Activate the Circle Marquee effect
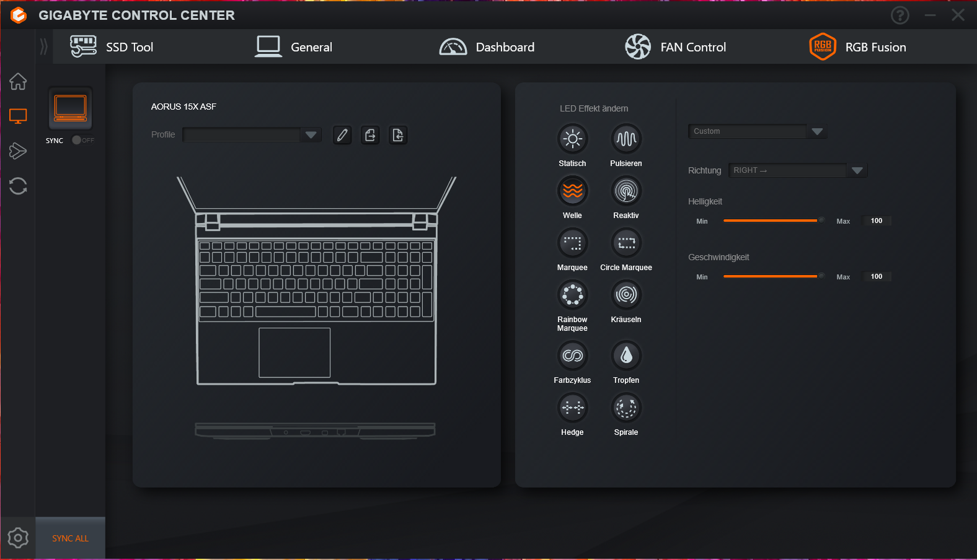This screenshot has width=977, height=560. 626,243
